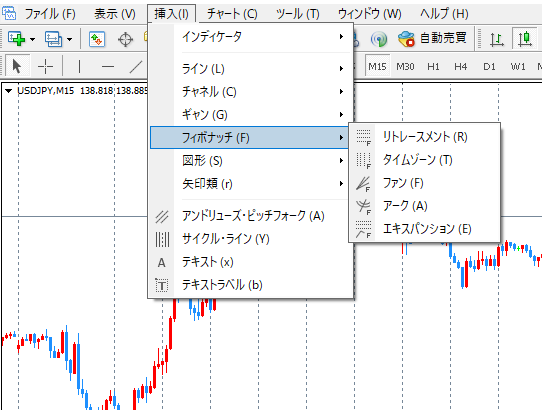Click the new chart toolbar icon
The height and width of the screenshot is (410, 542).
click(x=16, y=39)
